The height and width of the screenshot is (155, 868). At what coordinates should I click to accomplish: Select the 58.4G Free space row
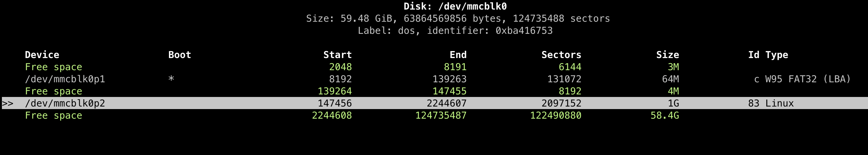pos(435,115)
